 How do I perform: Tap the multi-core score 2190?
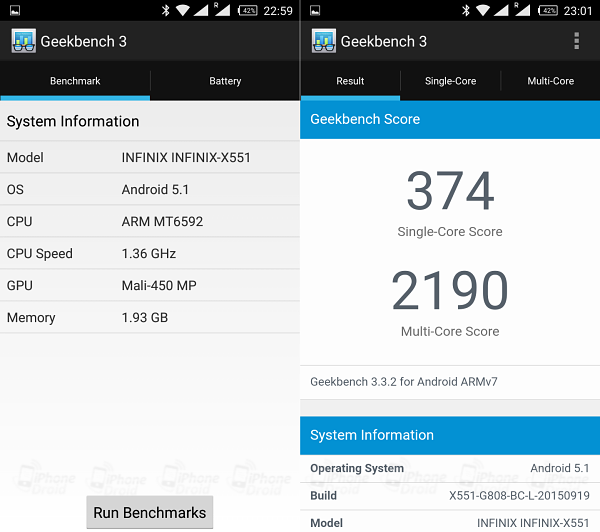(x=450, y=290)
